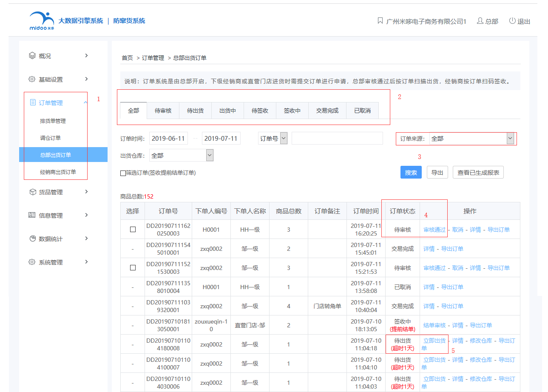The image size is (548, 392).
Task: Click 立即出货 for order DD201907101104180008
Action: pos(434,341)
